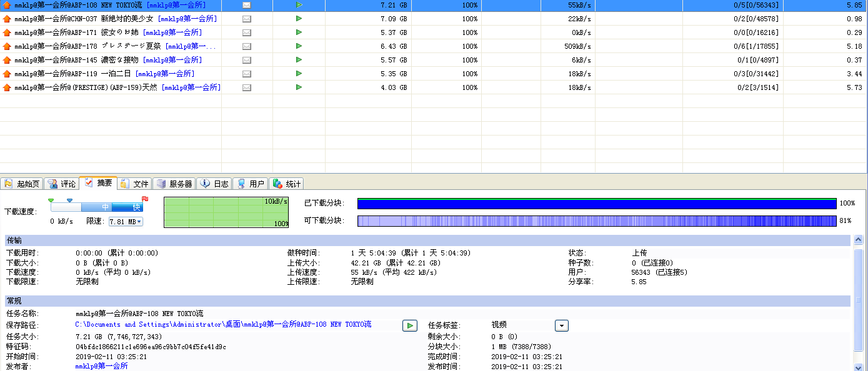This screenshot has height=371, width=868.
Task: Click the orange upload icon for ABP-159 task
Action: [x=7, y=87]
